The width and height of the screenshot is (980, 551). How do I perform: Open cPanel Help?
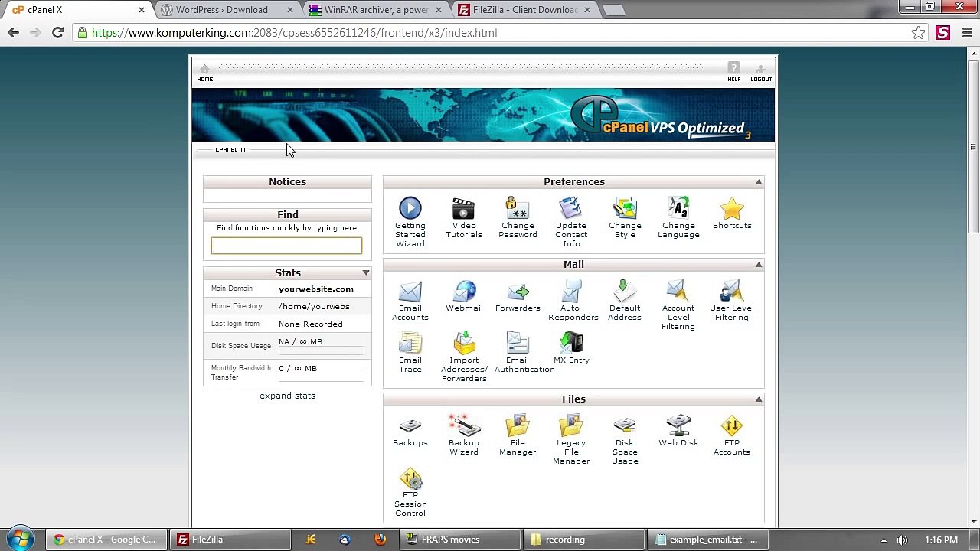(733, 72)
